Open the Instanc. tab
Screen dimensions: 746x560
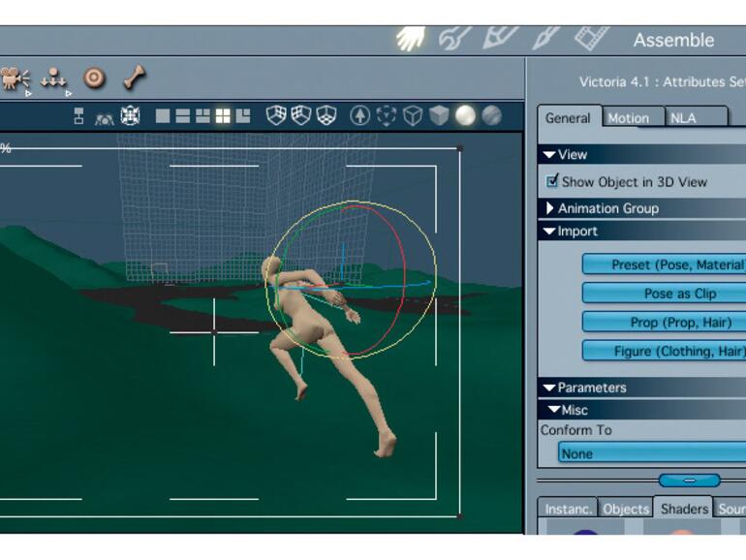[568, 509]
